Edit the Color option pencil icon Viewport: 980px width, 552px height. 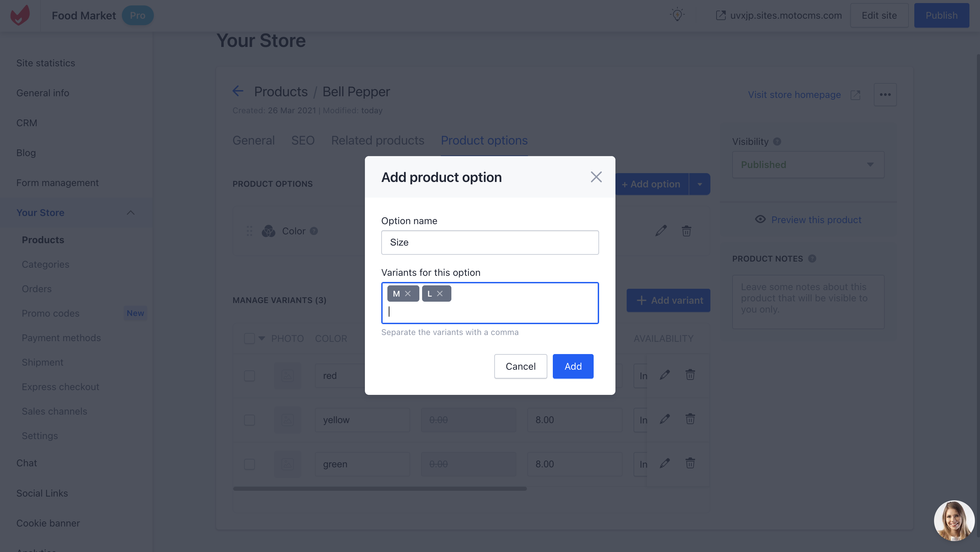[x=661, y=231]
